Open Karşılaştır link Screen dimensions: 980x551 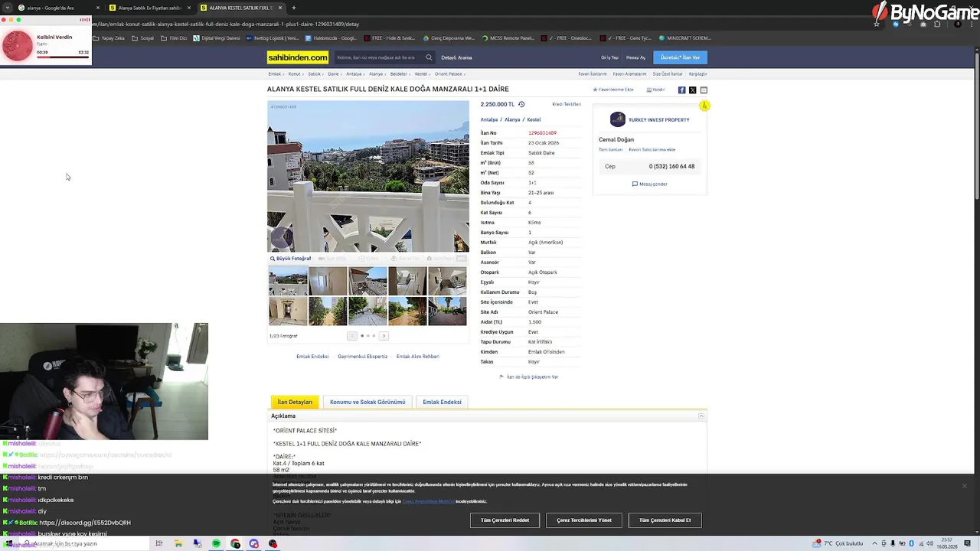(x=697, y=74)
